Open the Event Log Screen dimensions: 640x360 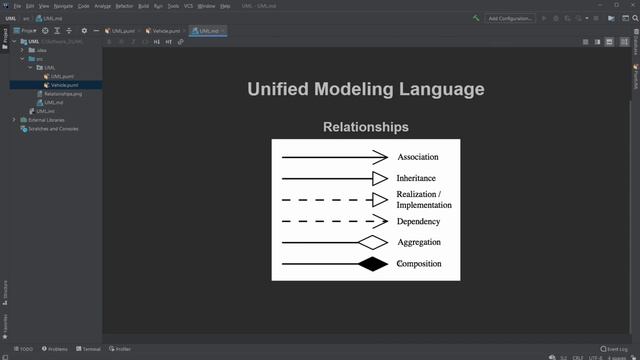pos(614,349)
